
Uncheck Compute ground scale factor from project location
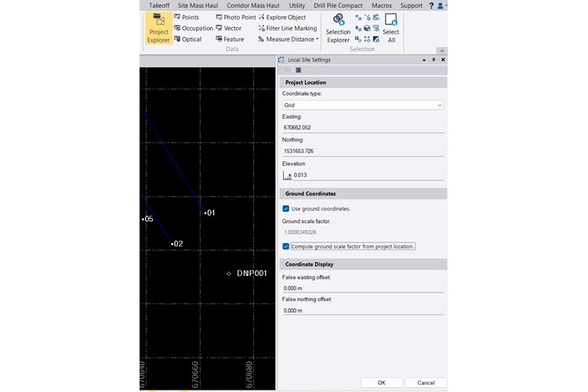point(286,245)
